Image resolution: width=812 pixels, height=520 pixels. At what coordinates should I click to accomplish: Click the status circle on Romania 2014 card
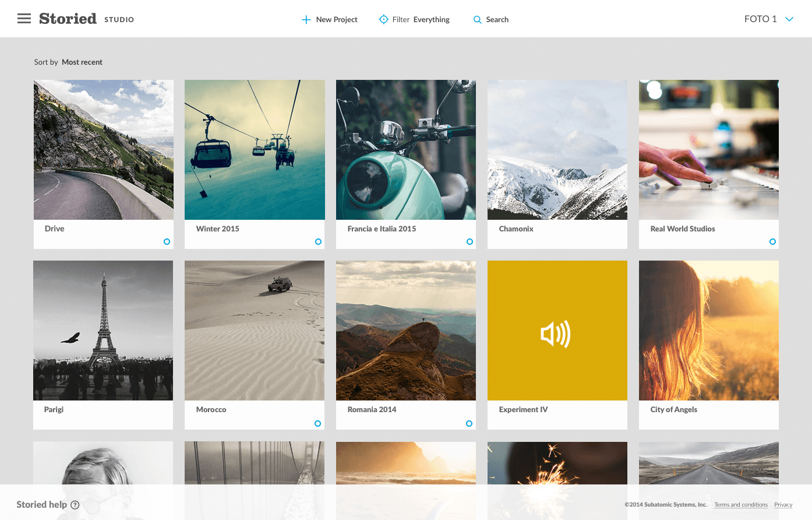[469, 423]
